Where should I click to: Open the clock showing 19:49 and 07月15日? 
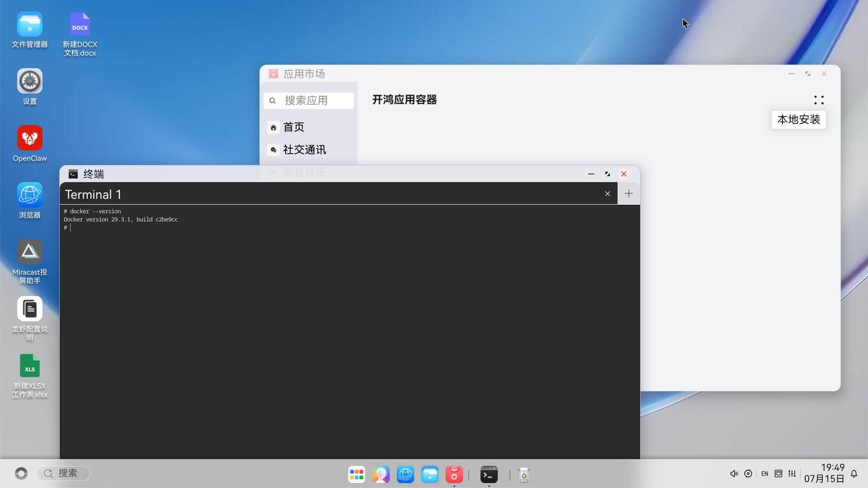pos(823,474)
